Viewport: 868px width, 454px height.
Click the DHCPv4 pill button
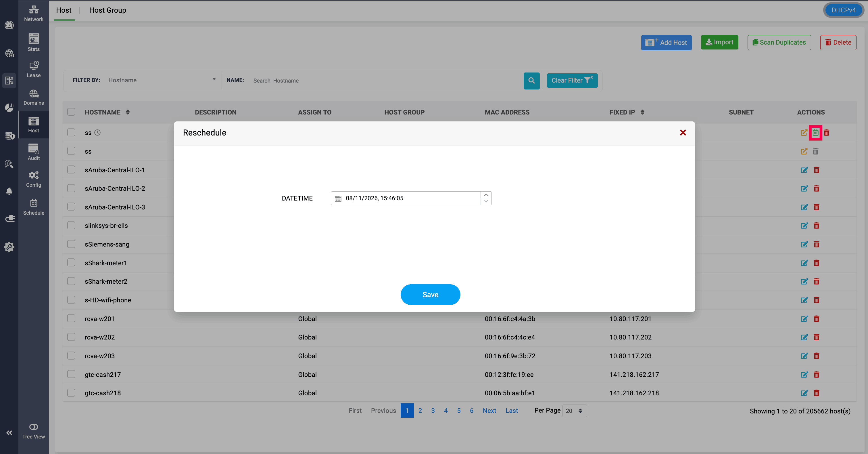pyautogui.click(x=843, y=10)
